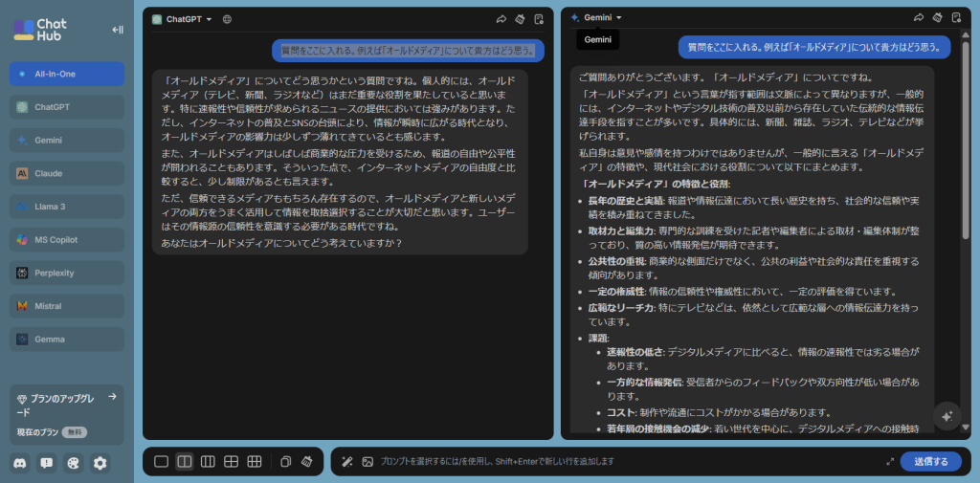This screenshot has width=980, height=483.
Task: Share the ChatGPT panel conversation
Action: pyautogui.click(x=501, y=19)
